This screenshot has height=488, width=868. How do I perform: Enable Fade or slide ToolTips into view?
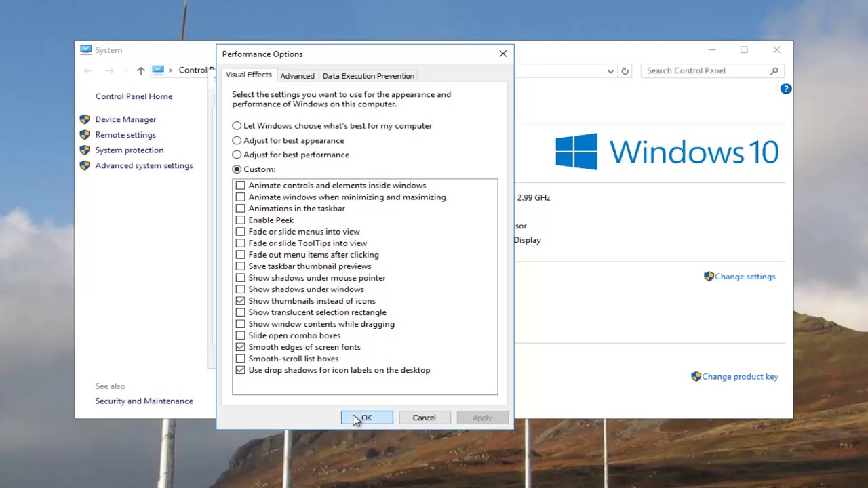click(240, 243)
